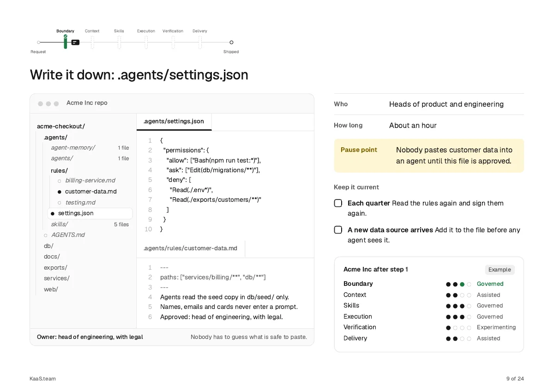Expand the exports/ folder
Screen dimensions: 554x392
[x=55, y=268]
